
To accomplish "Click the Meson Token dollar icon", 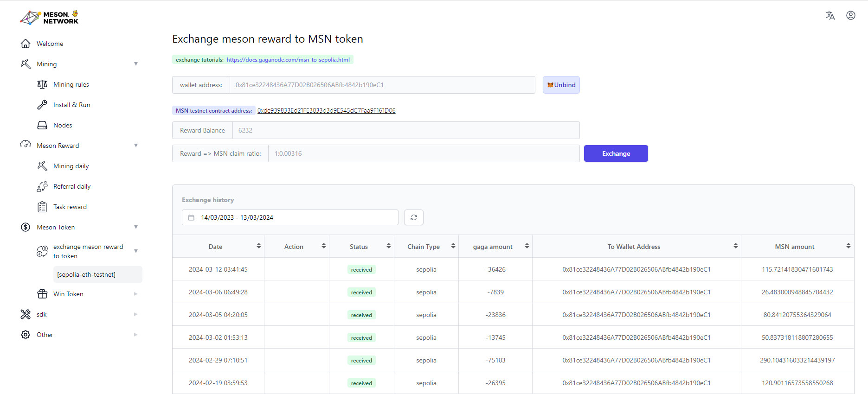I will point(26,227).
